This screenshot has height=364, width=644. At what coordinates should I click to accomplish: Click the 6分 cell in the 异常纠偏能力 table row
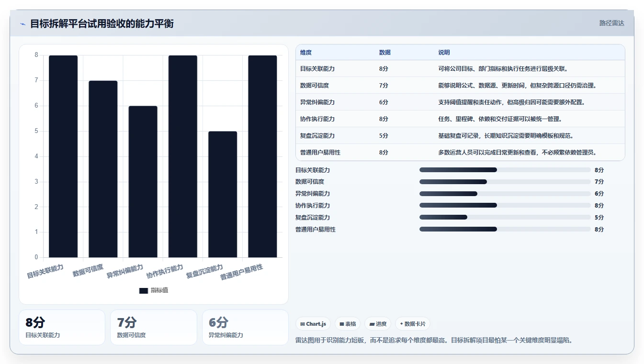pyautogui.click(x=384, y=102)
